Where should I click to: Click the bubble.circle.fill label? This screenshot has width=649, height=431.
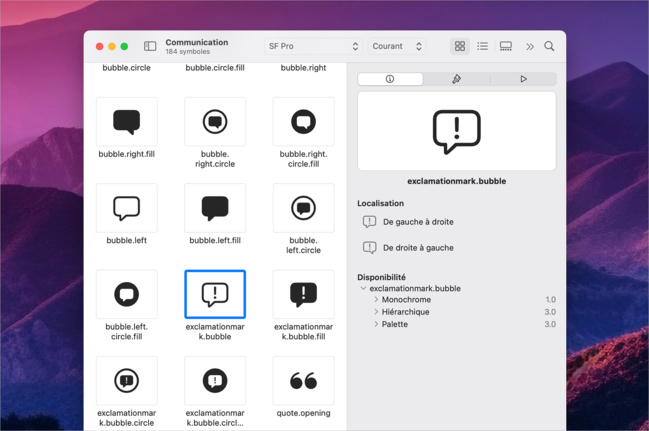point(215,67)
